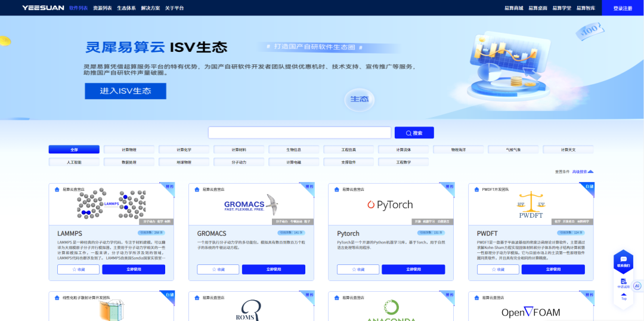Select the 人工智能 category filter

[74, 162]
